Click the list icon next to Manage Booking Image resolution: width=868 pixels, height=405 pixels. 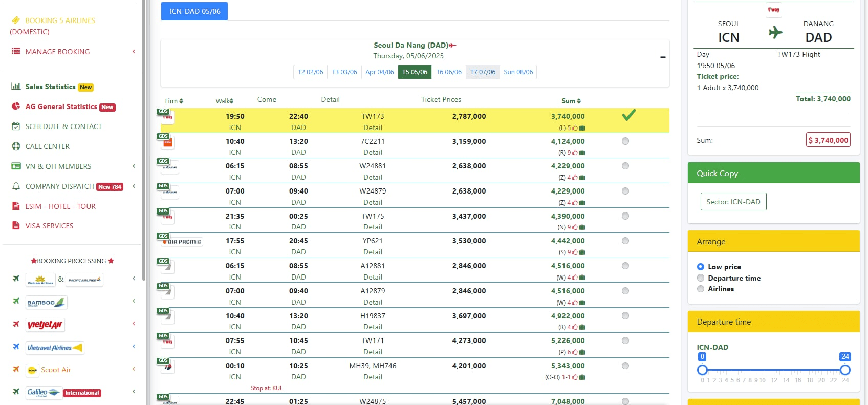click(16, 51)
